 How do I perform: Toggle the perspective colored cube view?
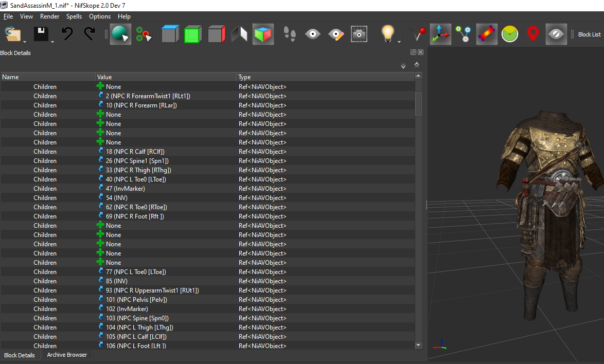263,34
